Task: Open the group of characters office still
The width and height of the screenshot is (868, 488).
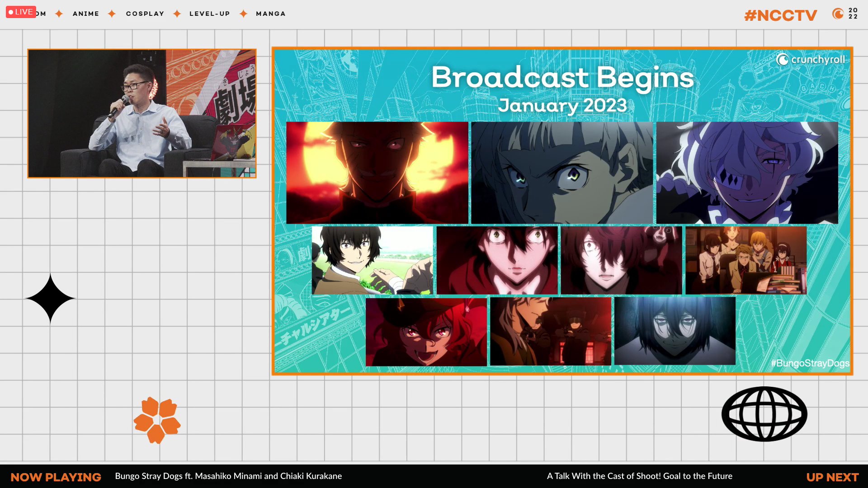Action: click(x=746, y=260)
